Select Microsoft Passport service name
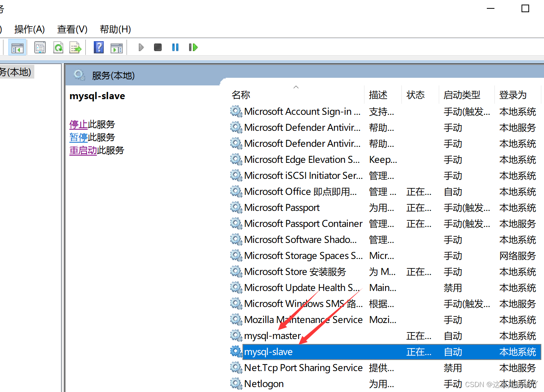 [x=282, y=207]
